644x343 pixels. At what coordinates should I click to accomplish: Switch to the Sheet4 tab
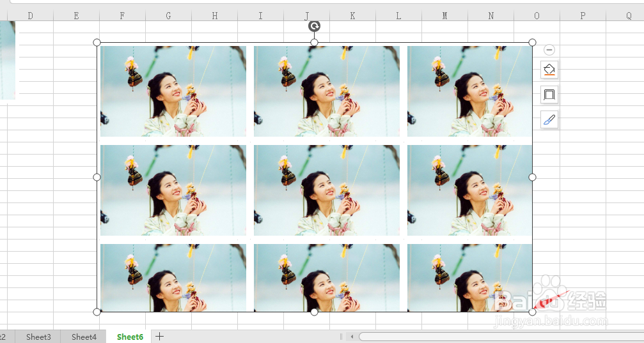click(84, 337)
